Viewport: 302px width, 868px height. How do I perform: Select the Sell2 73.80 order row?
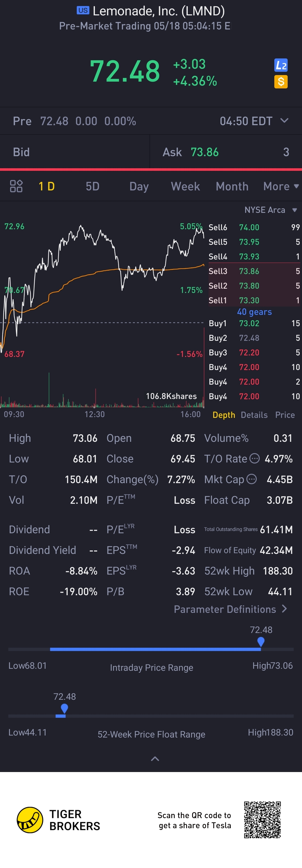254,285
